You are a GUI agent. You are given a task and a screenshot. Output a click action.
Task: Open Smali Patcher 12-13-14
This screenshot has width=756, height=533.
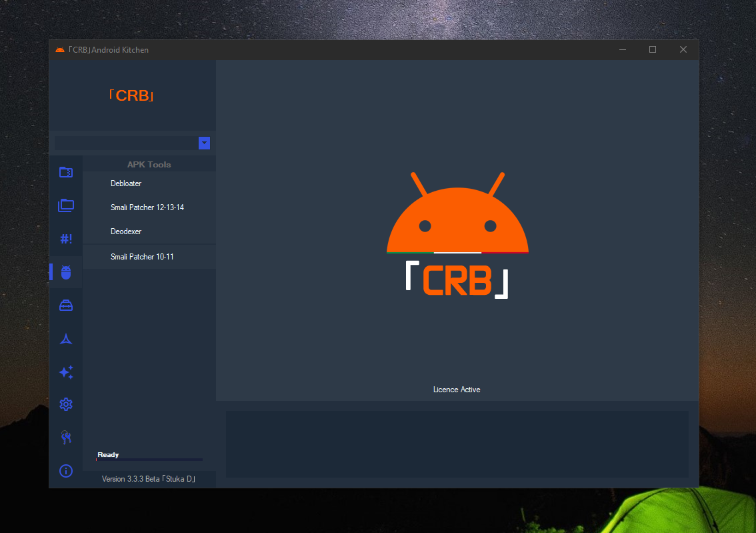(149, 207)
